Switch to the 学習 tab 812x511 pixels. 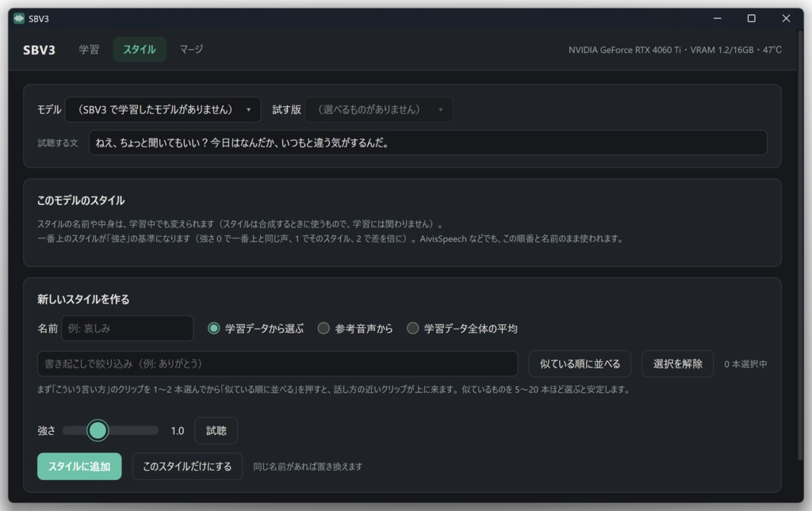click(89, 50)
